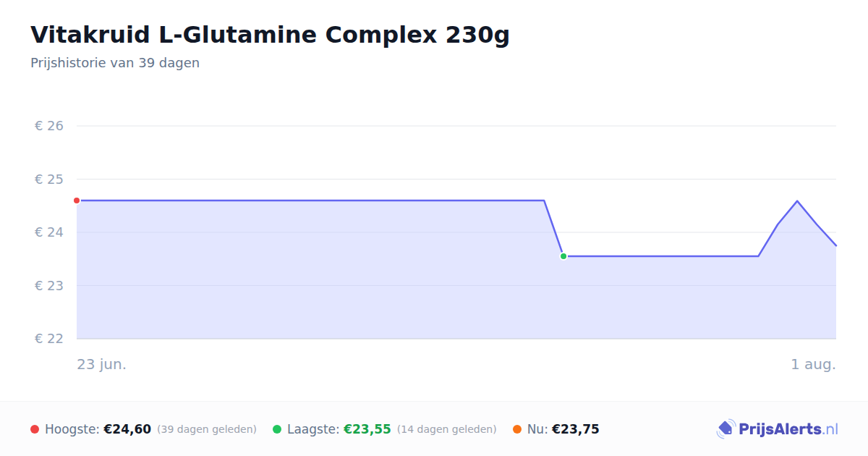
Task: Click the red Hoogste legend dot
Action: pos(35,429)
